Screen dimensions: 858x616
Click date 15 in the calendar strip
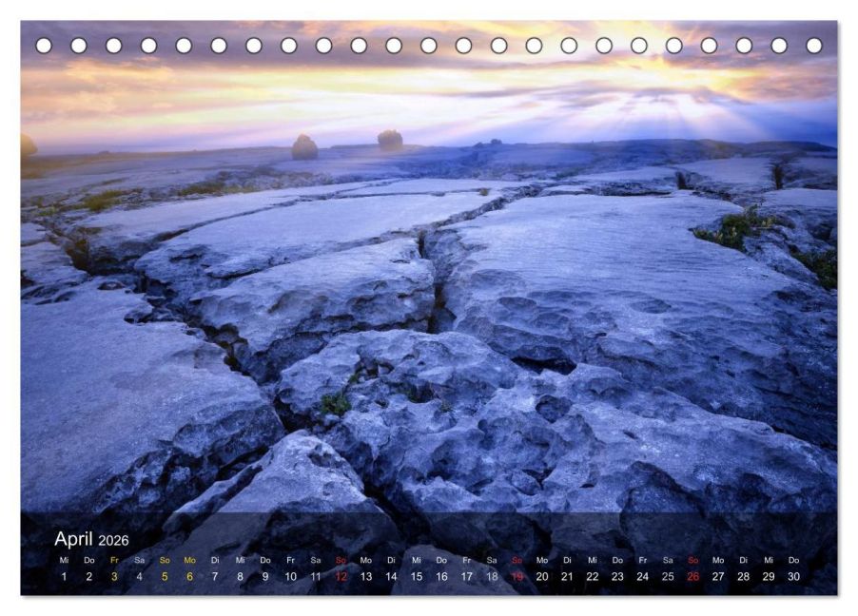pyautogui.click(x=417, y=576)
